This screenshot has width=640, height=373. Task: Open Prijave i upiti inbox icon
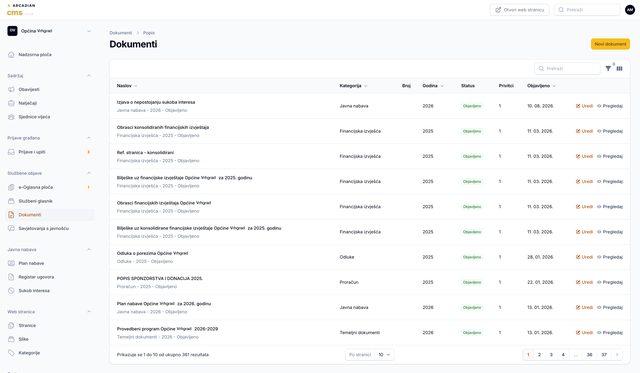pos(11,152)
